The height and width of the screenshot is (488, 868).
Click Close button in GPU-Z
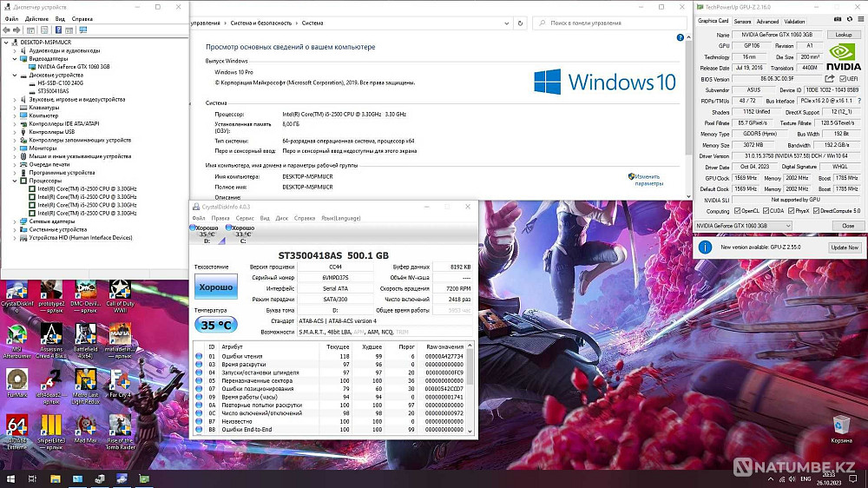coord(848,226)
